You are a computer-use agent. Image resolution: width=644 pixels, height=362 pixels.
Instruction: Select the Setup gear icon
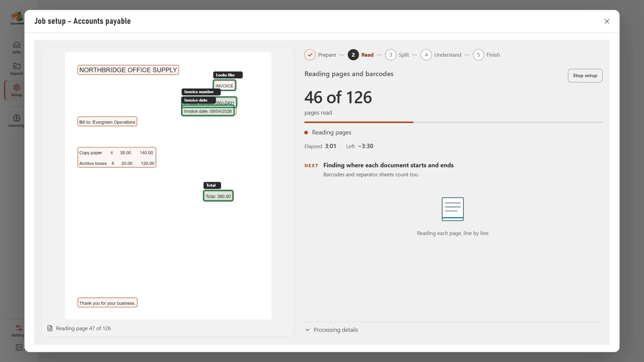coord(16,87)
